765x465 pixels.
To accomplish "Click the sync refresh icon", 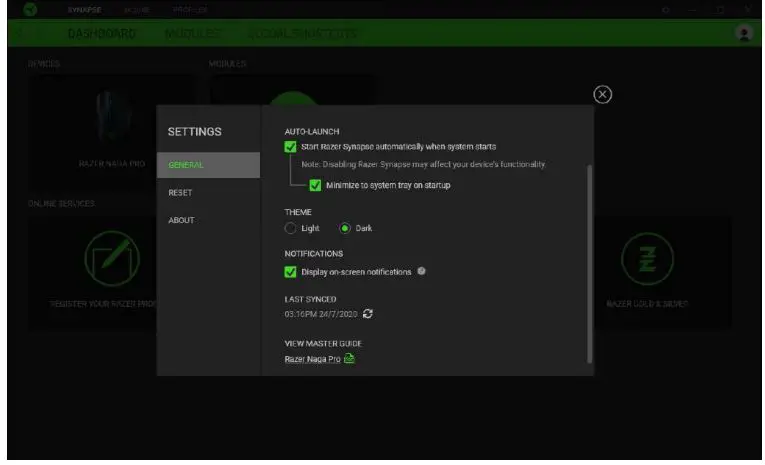I will 368,314.
